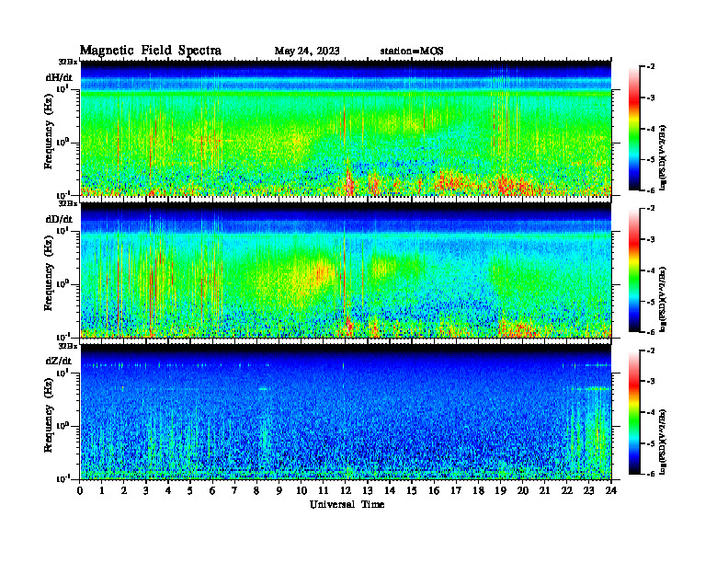Click the "-4" tick on dZ/dt color bar
This screenshot has height=563, width=728.
pyautogui.click(x=651, y=412)
